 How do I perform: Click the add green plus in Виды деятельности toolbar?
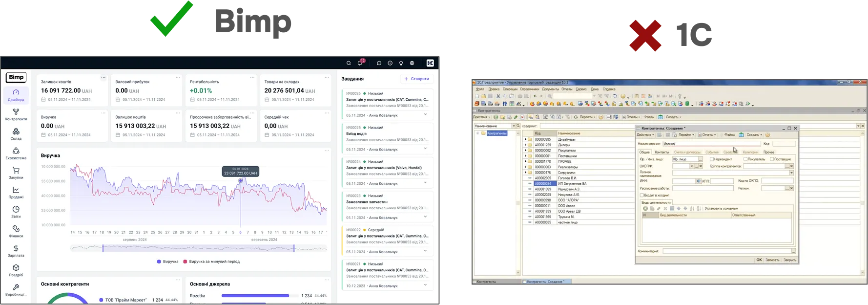click(645, 208)
